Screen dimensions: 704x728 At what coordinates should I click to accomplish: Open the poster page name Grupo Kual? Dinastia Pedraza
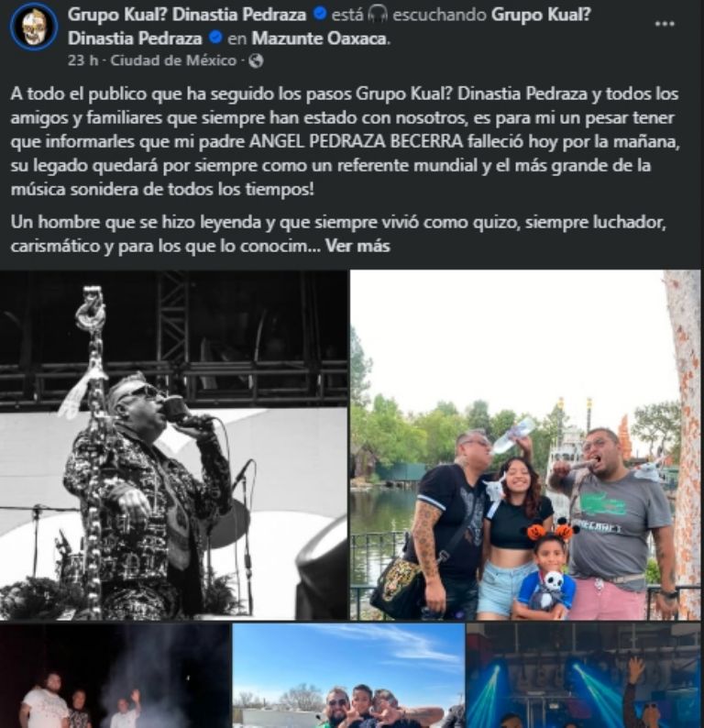pyautogui.click(x=187, y=15)
